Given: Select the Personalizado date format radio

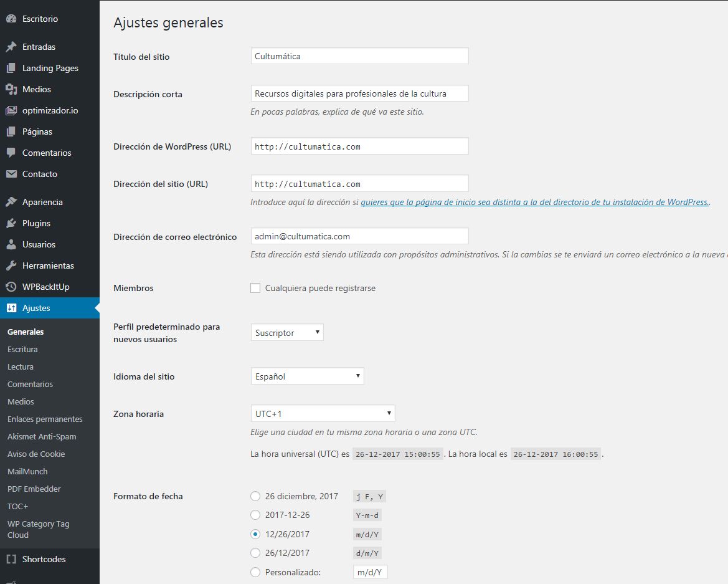Looking at the screenshot, I should point(255,572).
